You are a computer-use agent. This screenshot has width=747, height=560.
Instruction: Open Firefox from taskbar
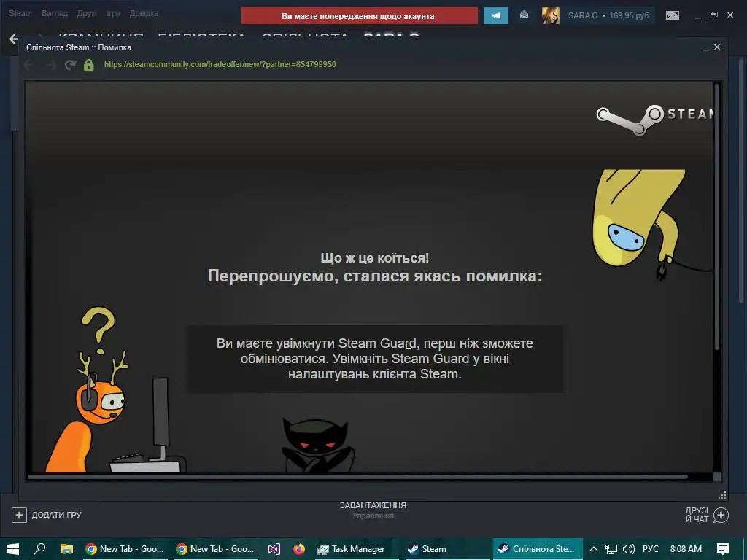coord(299,549)
